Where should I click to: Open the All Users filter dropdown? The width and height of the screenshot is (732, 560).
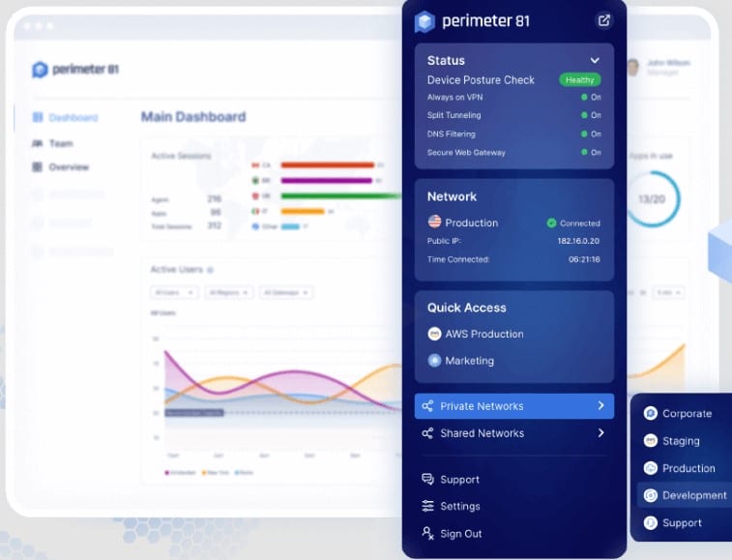click(174, 292)
